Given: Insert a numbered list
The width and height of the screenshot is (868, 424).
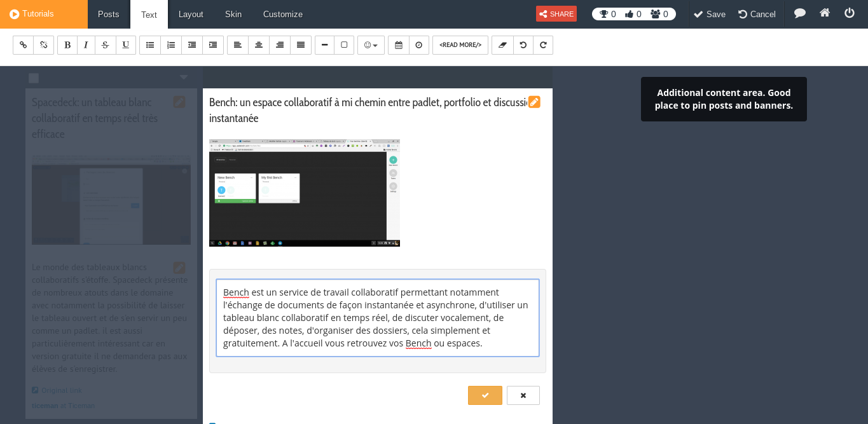Looking at the screenshot, I should click(171, 45).
